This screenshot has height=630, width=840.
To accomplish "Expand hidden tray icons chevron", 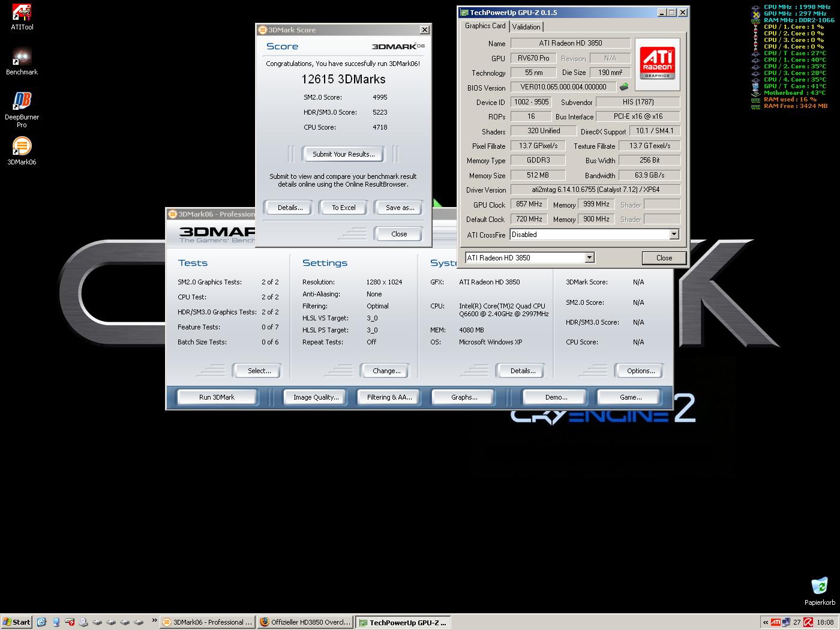I will coord(766,622).
